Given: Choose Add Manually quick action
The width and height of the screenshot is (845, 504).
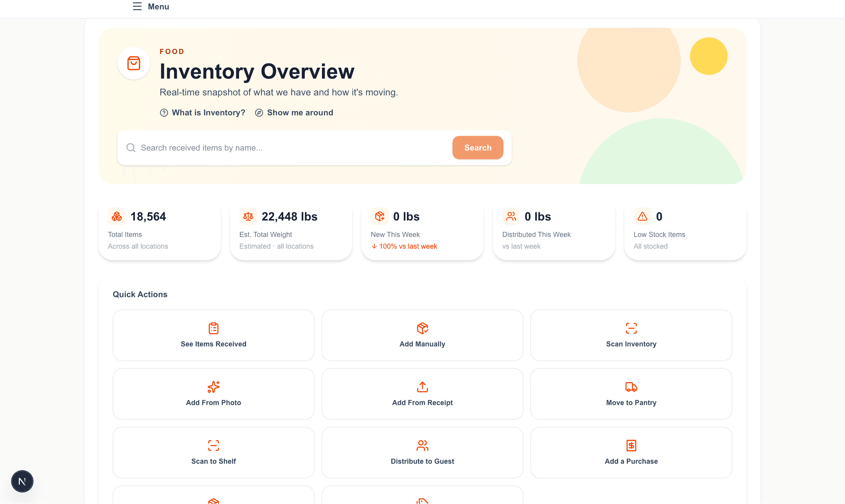Looking at the screenshot, I should [422, 335].
